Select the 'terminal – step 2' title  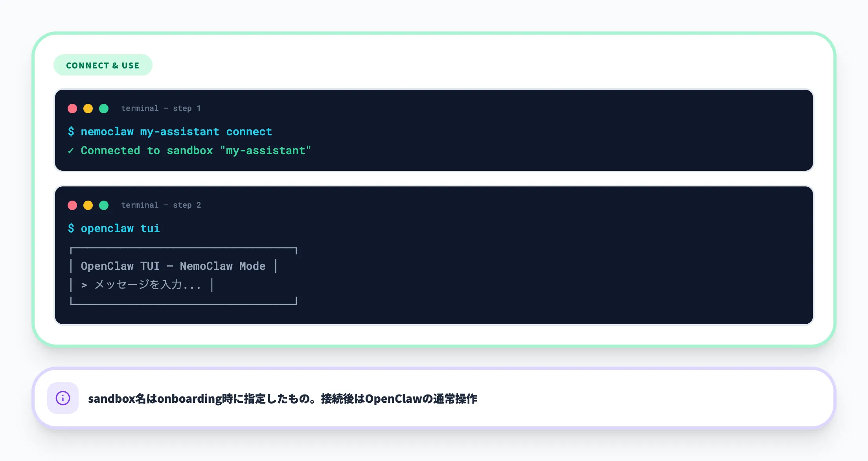click(x=161, y=205)
